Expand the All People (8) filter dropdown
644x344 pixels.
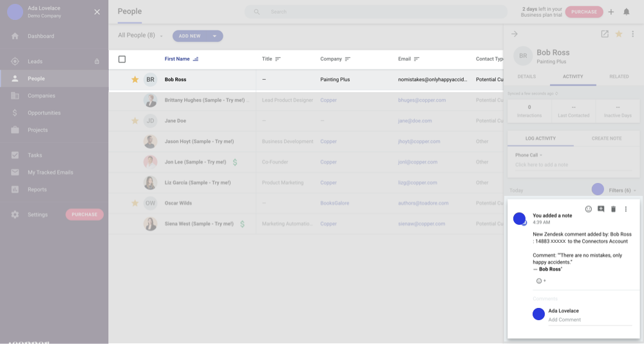pos(162,36)
